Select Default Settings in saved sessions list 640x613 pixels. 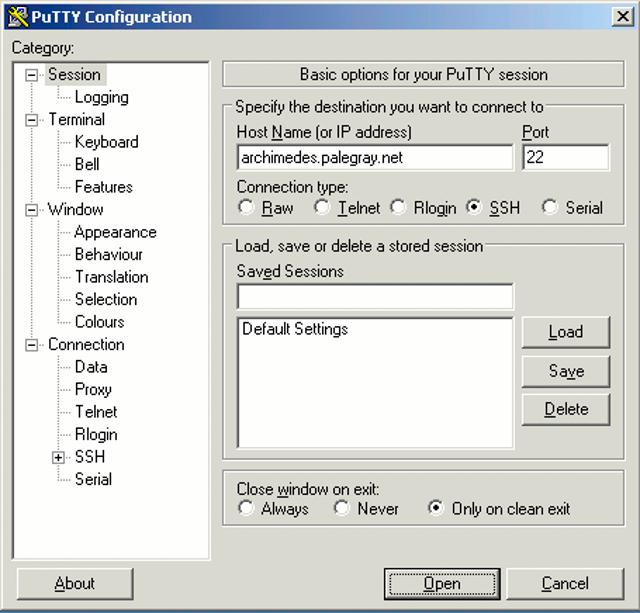pyautogui.click(x=295, y=329)
